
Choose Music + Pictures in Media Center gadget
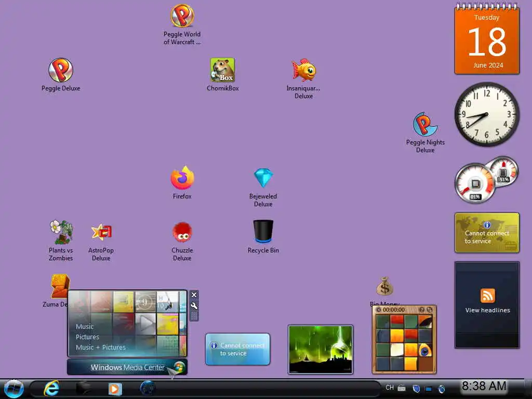[100, 348]
